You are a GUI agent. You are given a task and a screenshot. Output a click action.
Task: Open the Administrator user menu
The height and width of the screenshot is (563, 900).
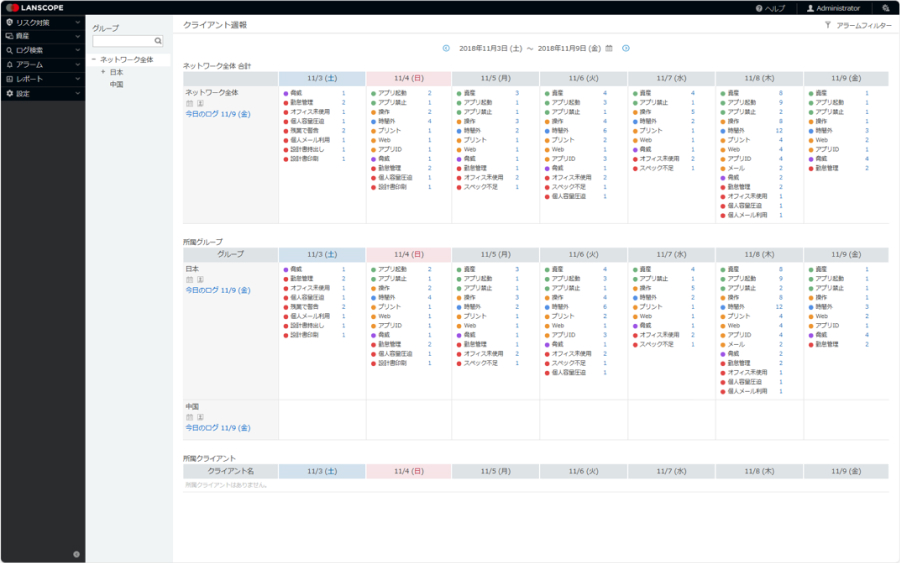click(833, 8)
